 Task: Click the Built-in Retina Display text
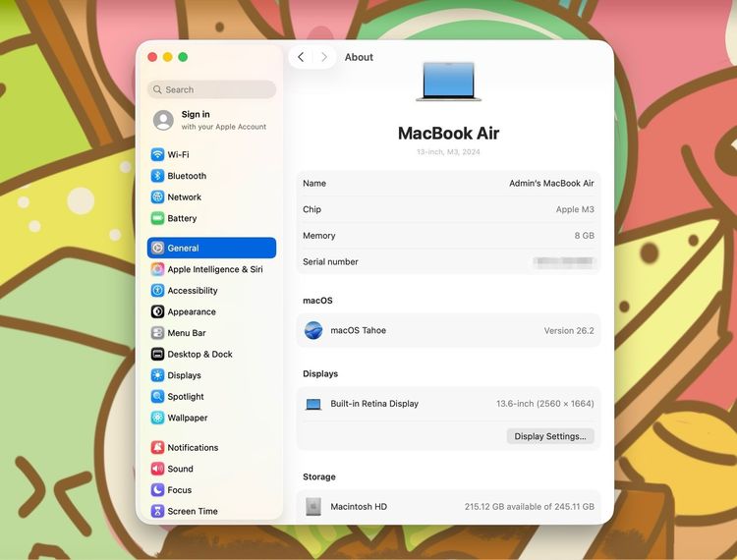374,404
